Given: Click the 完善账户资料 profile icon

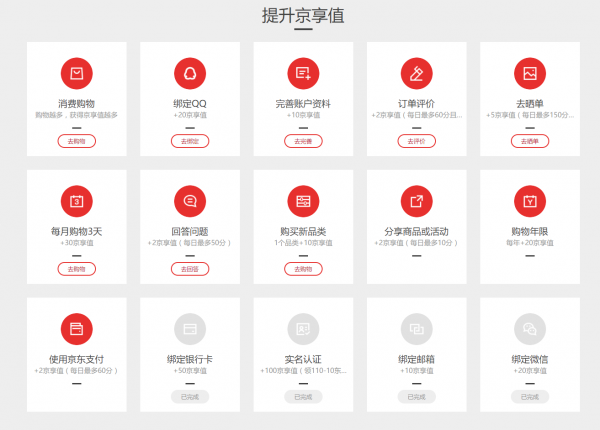Looking at the screenshot, I should click(x=302, y=73).
